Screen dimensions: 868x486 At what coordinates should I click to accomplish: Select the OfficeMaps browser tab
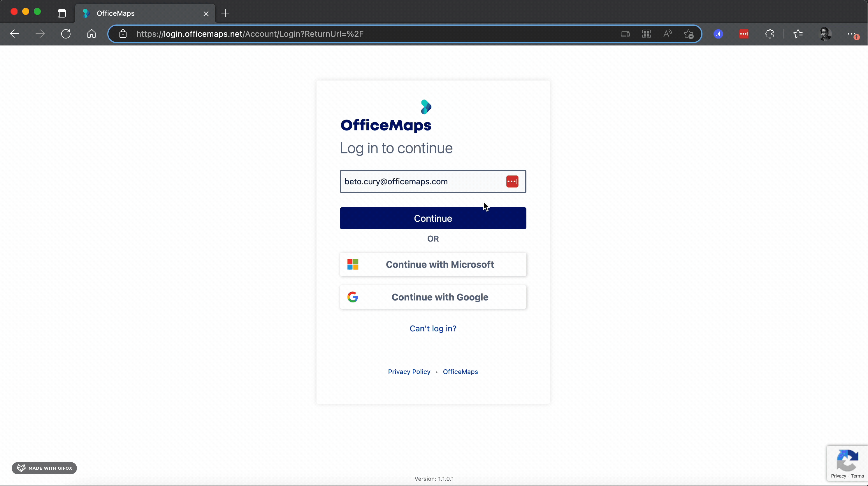(x=145, y=13)
